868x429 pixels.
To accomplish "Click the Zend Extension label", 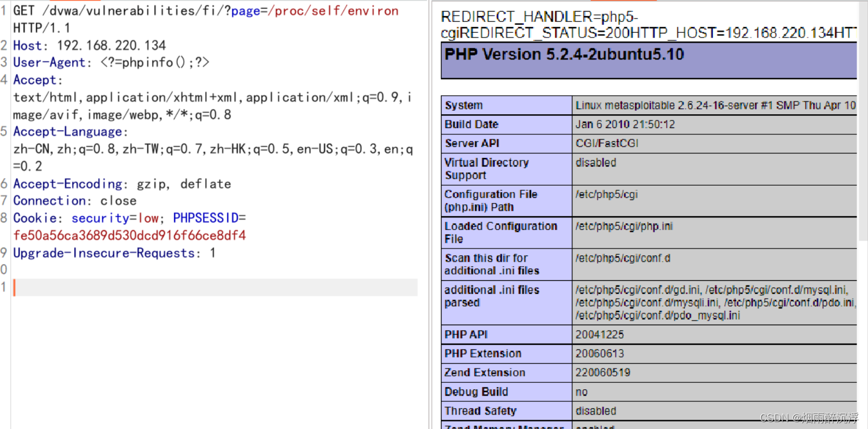I will (x=485, y=372).
